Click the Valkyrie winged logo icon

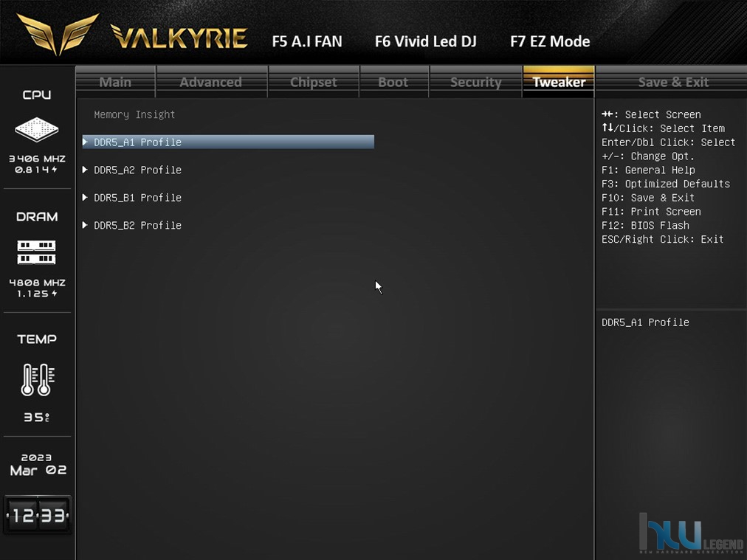coord(58,33)
